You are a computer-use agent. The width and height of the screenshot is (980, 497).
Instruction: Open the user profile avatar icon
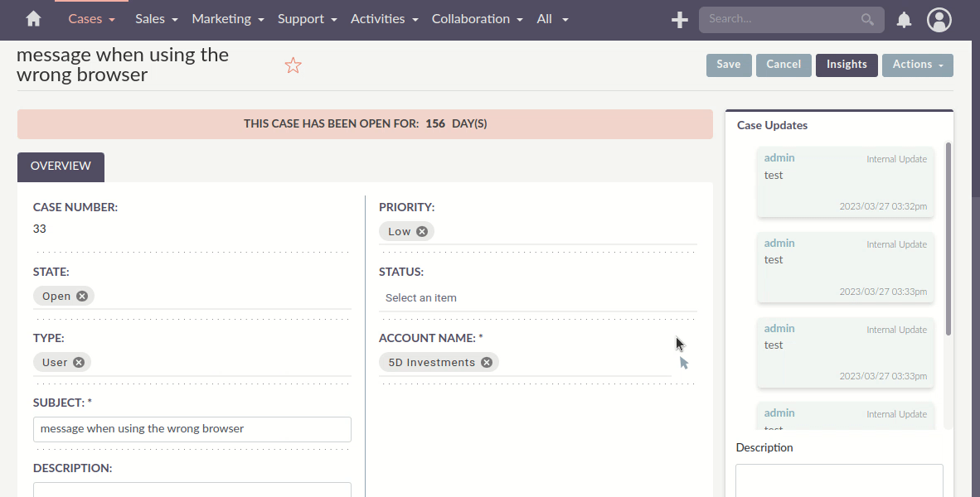[x=939, y=19]
